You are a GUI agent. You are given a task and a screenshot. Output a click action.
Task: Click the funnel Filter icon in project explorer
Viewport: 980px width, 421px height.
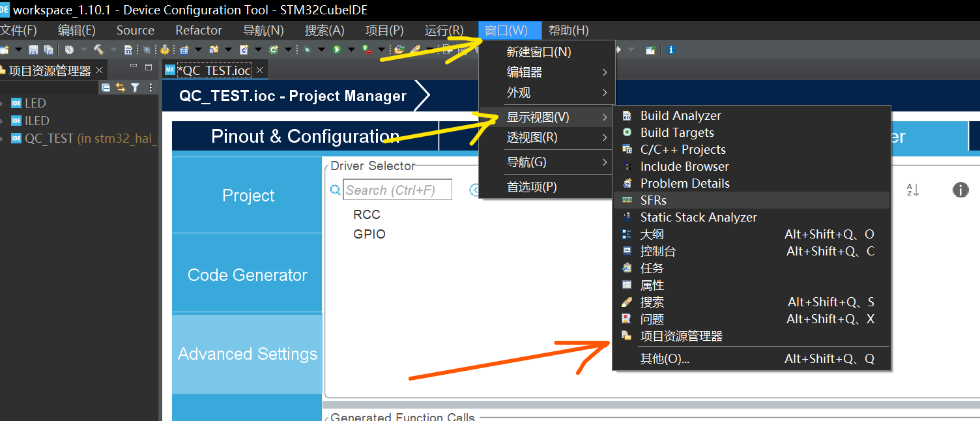tap(135, 87)
